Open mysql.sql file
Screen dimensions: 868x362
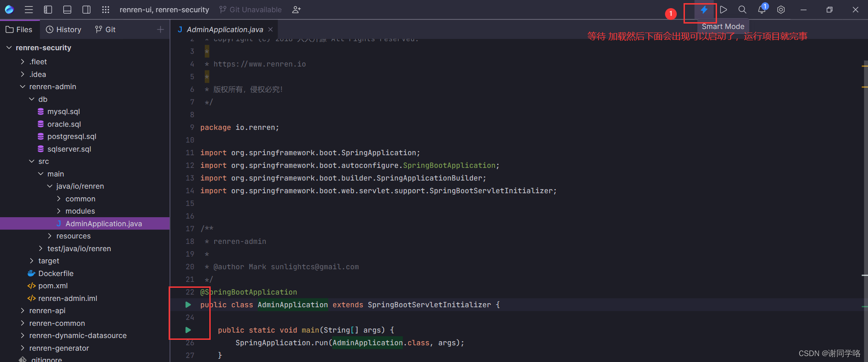pyautogui.click(x=63, y=111)
